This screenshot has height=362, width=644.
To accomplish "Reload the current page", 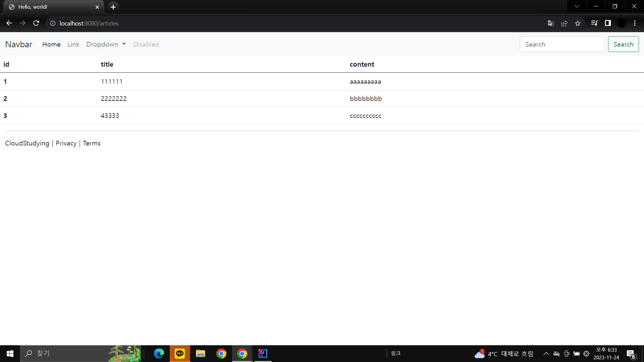I will tap(36, 23).
